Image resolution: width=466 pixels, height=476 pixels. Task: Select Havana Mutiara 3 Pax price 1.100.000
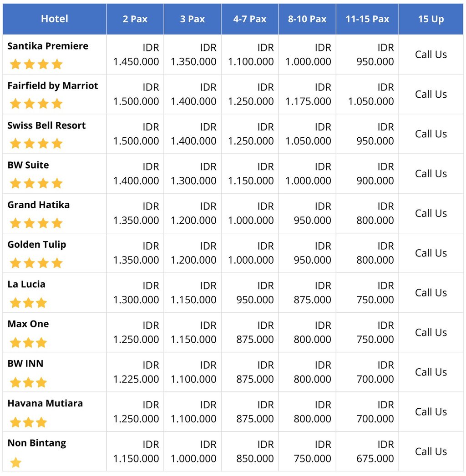click(193, 419)
